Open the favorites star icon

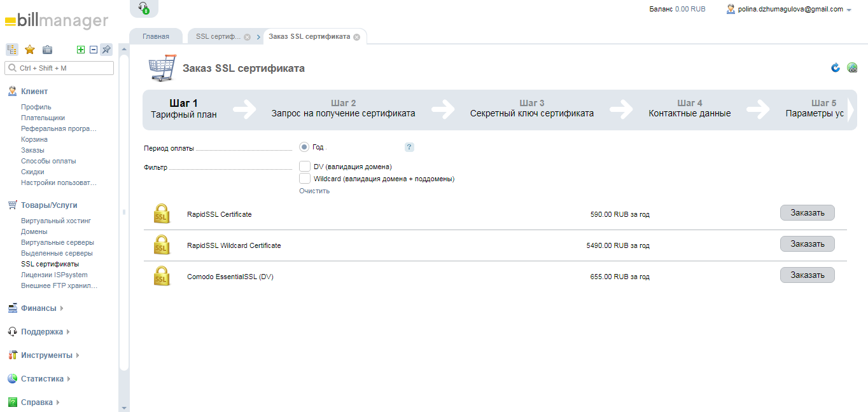coord(29,50)
